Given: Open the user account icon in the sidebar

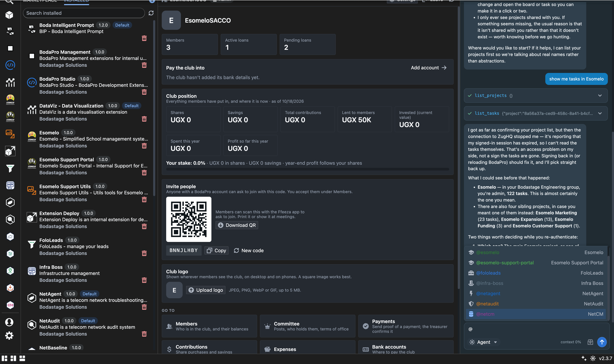Looking at the screenshot, I should coord(9,322).
